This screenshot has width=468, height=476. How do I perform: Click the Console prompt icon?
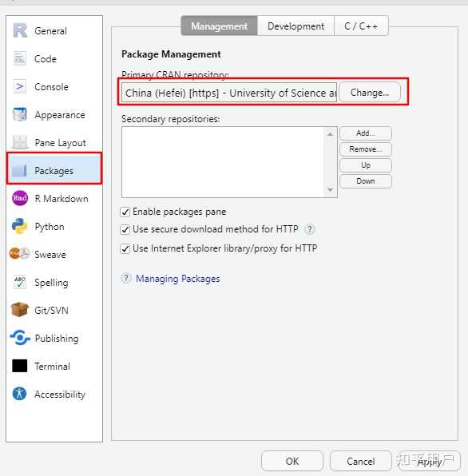click(x=20, y=86)
